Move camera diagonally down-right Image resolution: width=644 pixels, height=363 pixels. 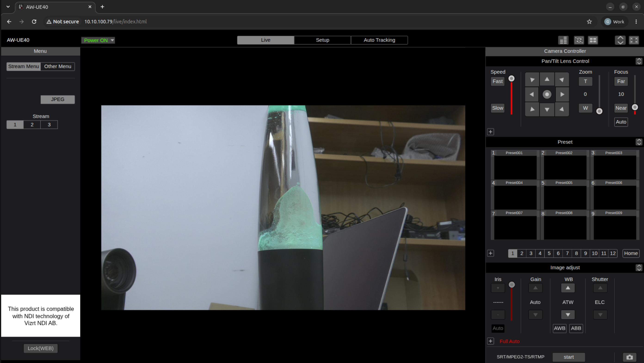coord(562,109)
